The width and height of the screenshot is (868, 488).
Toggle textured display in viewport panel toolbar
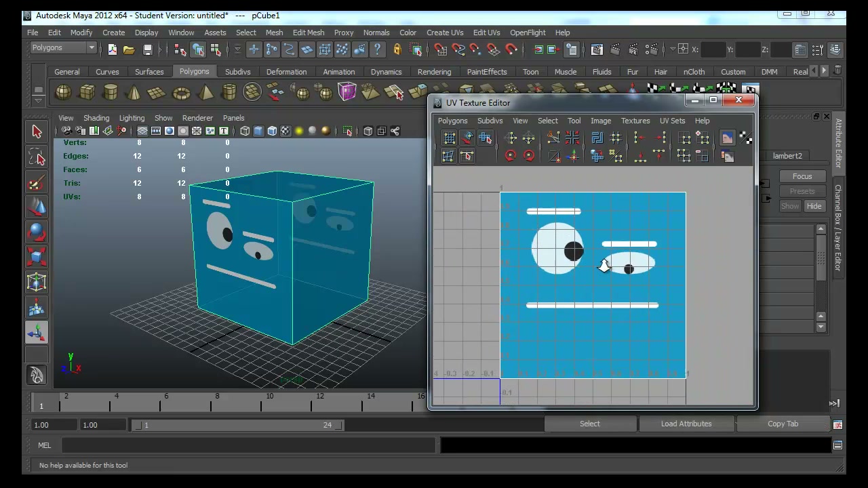click(285, 131)
